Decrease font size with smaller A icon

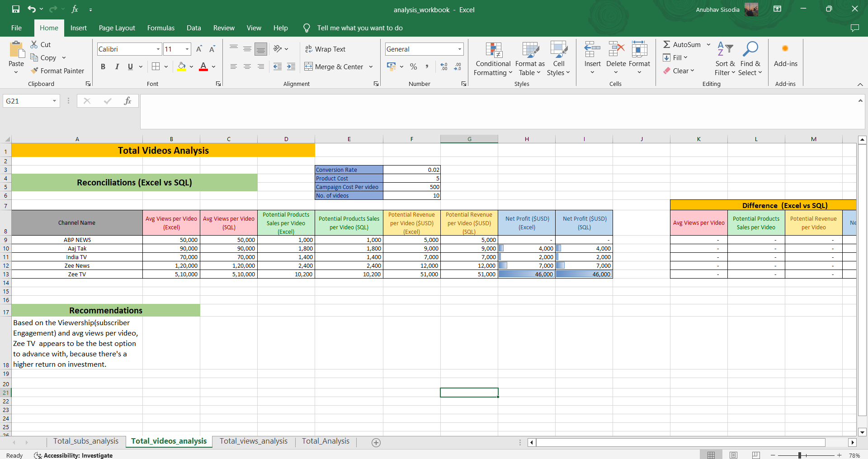(212, 49)
